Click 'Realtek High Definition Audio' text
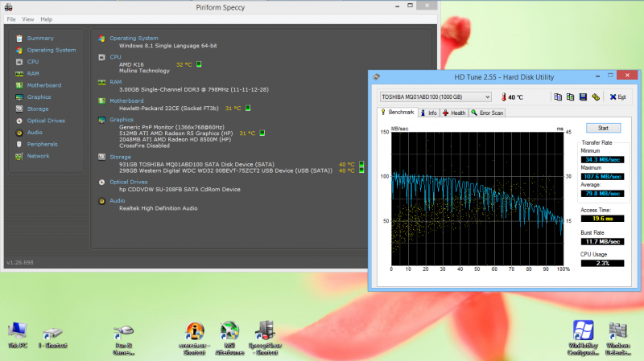The height and width of the screenshot is (361, 644). coord(158,208)
